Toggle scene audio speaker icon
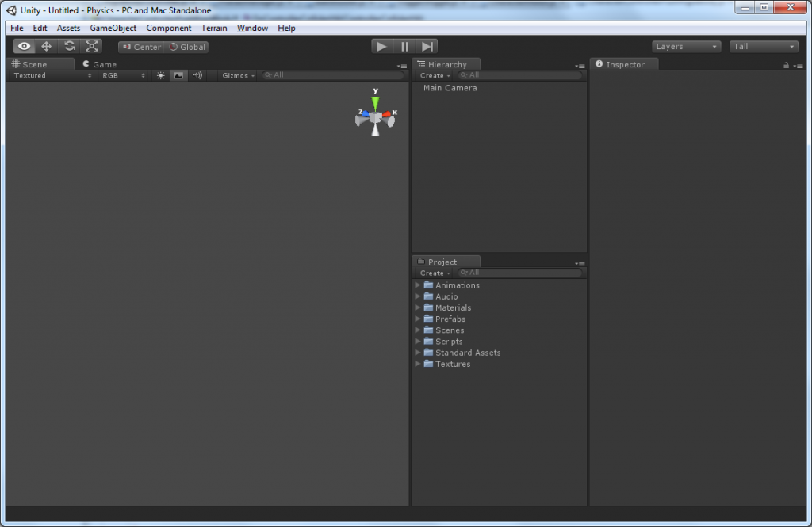 197,75
